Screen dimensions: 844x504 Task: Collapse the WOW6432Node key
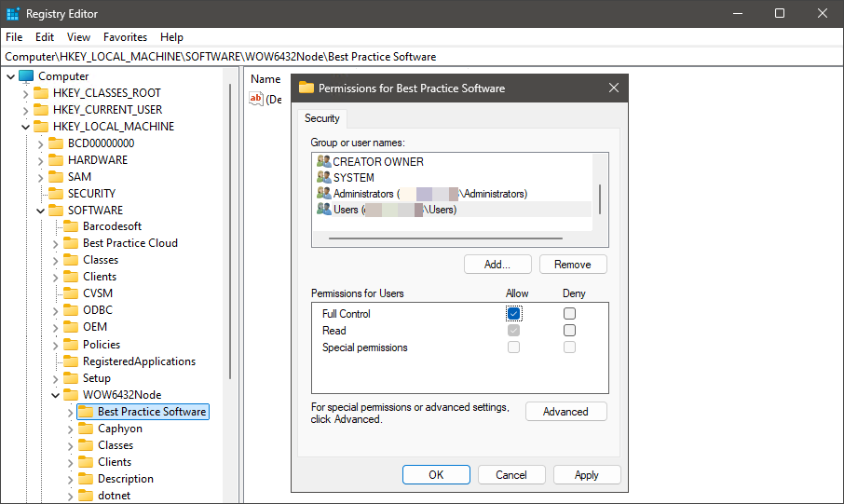pos(56,395)
